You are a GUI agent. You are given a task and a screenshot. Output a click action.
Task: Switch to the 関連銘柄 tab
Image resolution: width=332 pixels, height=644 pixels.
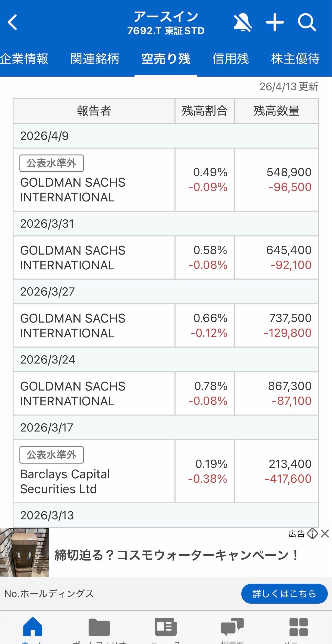tap(95, 59)
